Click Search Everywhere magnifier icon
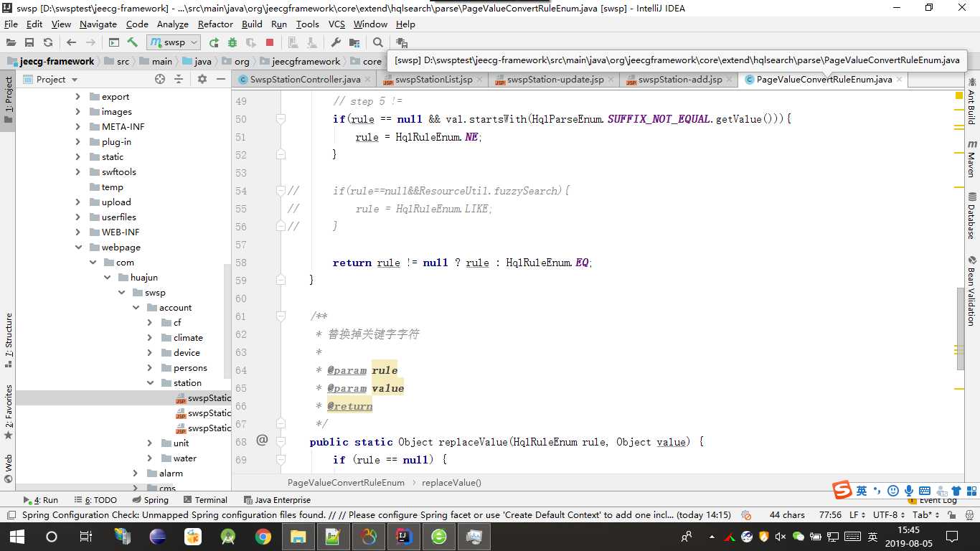Image resolution: width=980 pixels, height=551 pixels. click(378, 42)
